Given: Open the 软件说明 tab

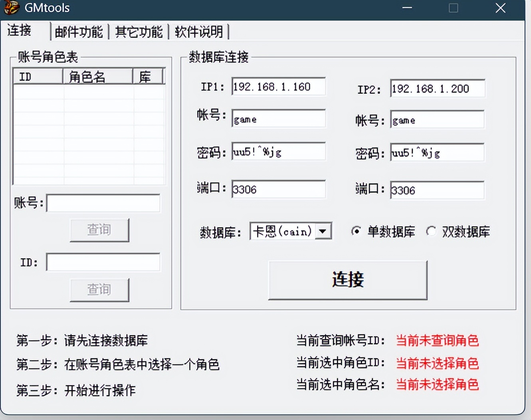Looking at the screenshot, I should pos(198,31).
